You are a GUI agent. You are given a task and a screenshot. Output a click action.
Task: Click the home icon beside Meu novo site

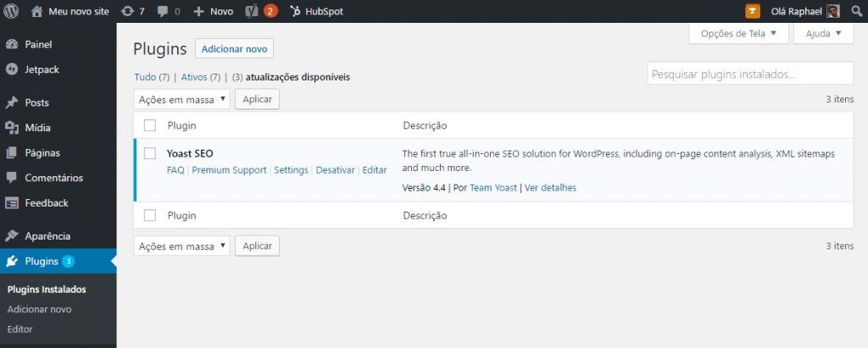click(36, 10)
